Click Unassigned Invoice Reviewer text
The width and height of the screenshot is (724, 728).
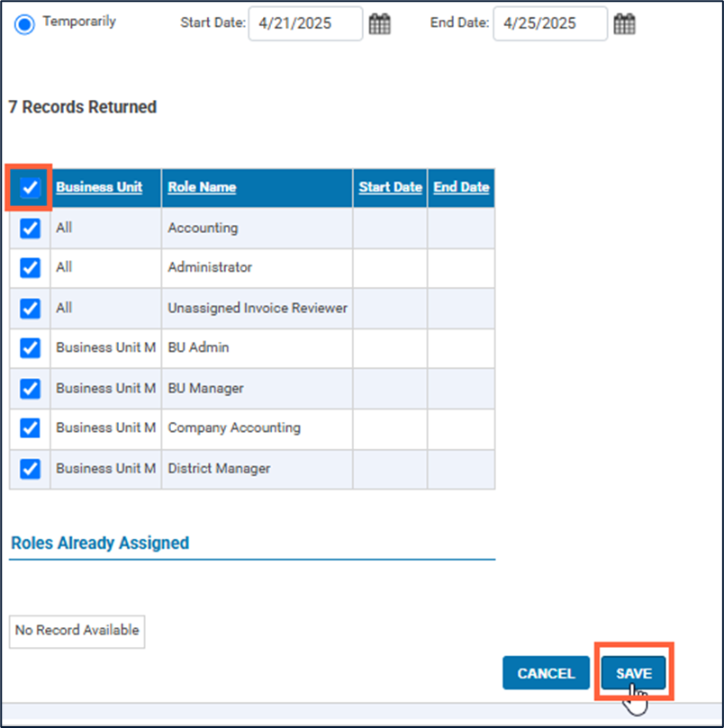click(257, 308)
